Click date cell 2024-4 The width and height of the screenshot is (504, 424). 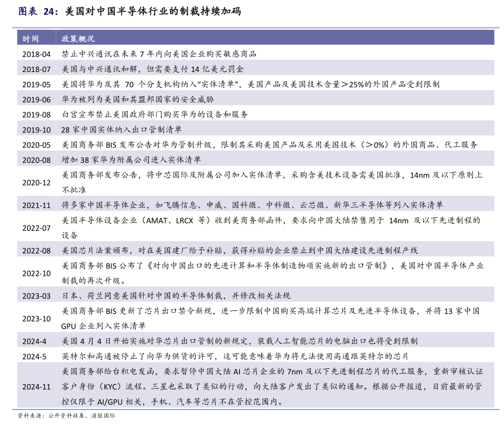point(34,341)
